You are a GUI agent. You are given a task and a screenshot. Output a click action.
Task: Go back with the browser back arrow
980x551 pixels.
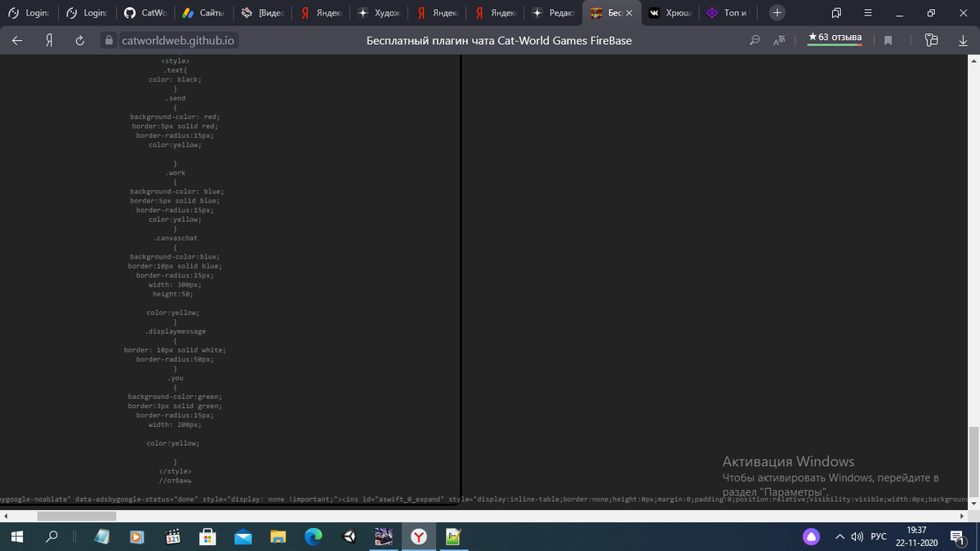pyautogui.click(x=17, y=40)
